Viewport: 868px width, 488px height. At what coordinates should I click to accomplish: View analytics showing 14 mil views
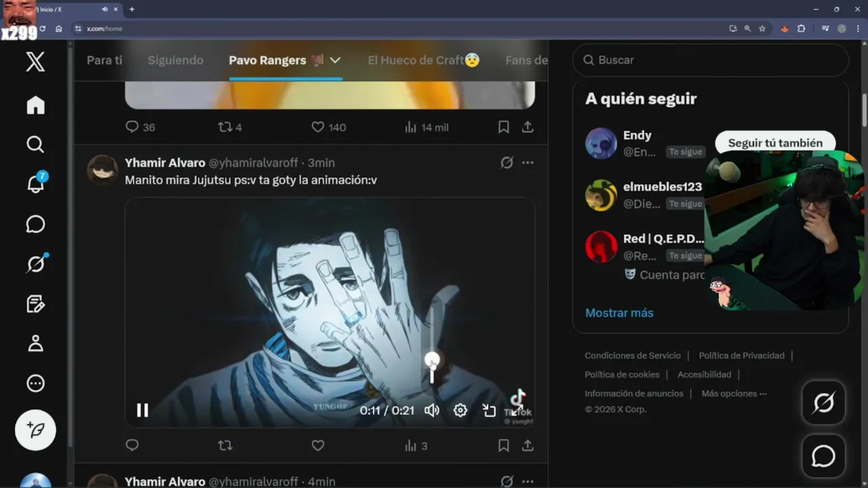pos(426,127)
